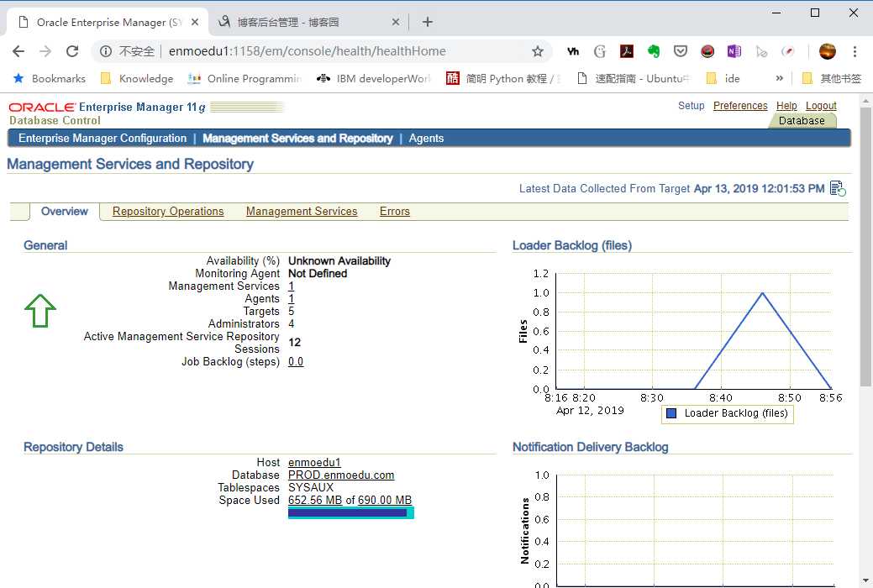Click the Adobe Acrobat extension icon
The image size is (873, 588).
tap(626, 51)
